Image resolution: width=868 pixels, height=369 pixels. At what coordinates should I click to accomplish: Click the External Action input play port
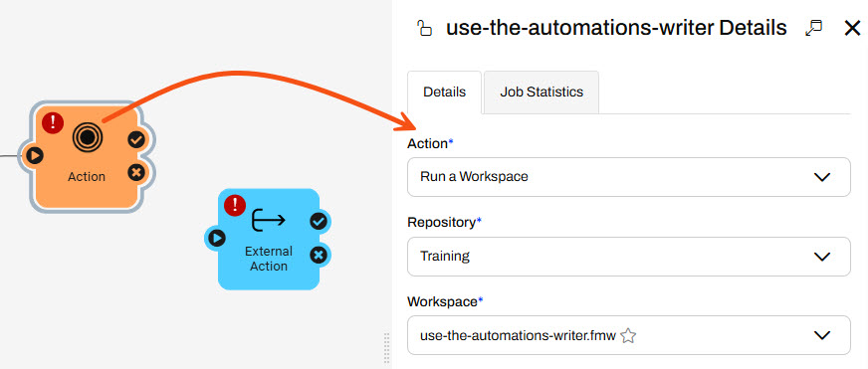click(216, 239)
